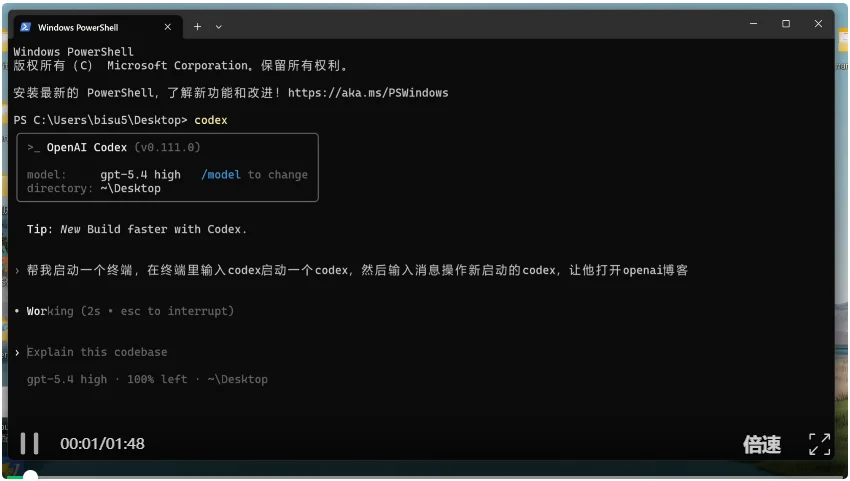This screenshot has height=481, width=850.
Task: Close the terminal window
Action: tap(819, 24)
